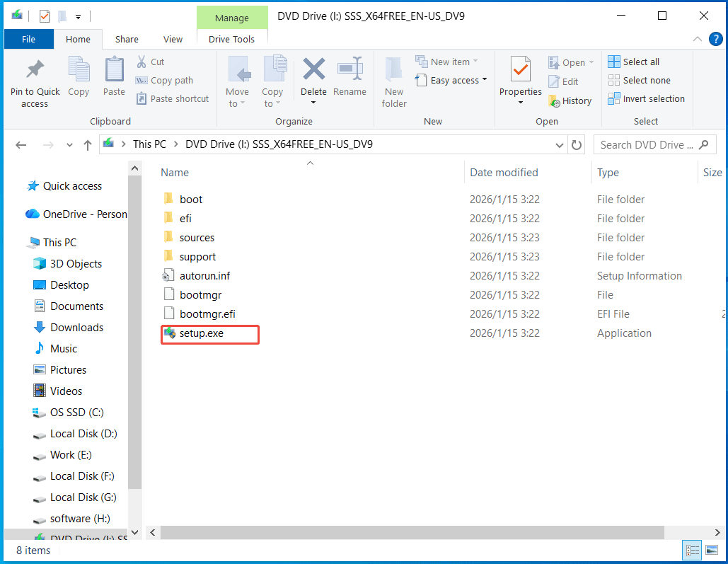
Task: Select Copy path in Clipboard group
Action: pyautogui.click(x=164, y=81)
